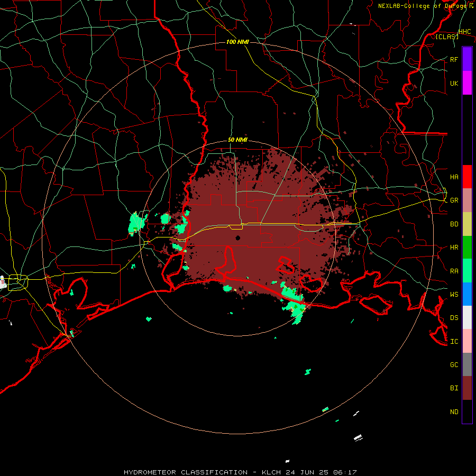Pick the light green RA legend swatch
The image size is (476, 476).
coord(467,271)
